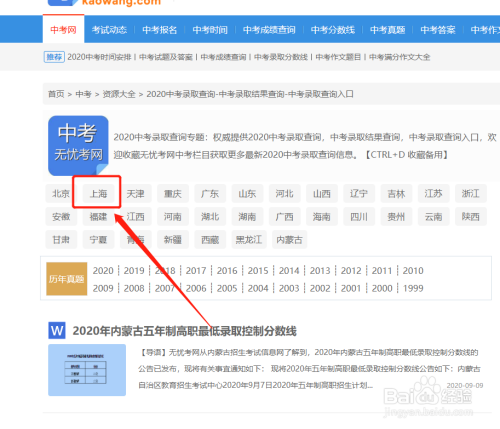This screenshot has width=500, height=429.
Task: Select the 山东 region button
Action: point(247,193)
